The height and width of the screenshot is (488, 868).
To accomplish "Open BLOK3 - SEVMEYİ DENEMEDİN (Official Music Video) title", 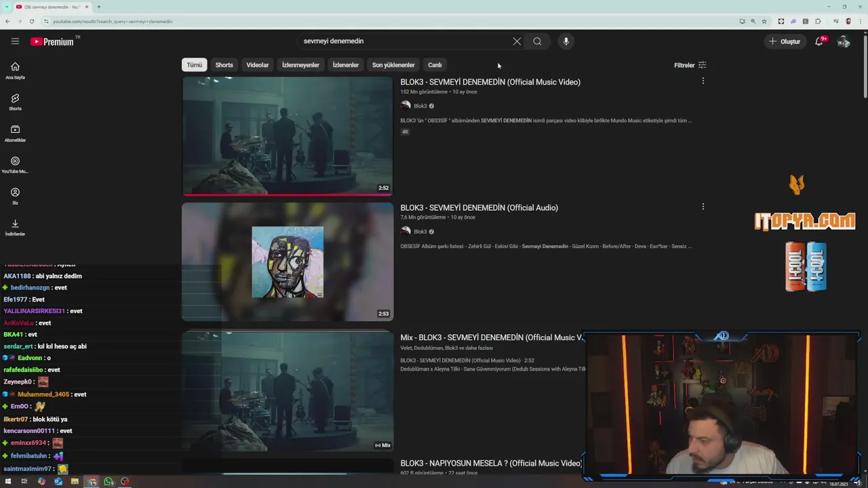I will point(490,82).
